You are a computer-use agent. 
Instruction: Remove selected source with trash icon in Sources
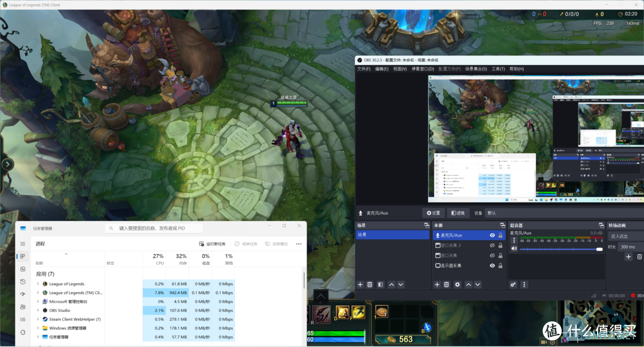pos(447,284)
